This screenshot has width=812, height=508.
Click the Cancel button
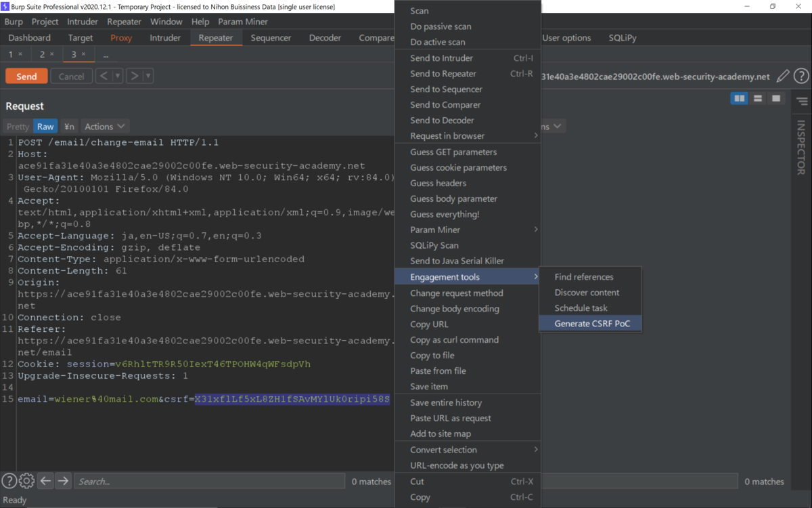[x=71, y=76]
